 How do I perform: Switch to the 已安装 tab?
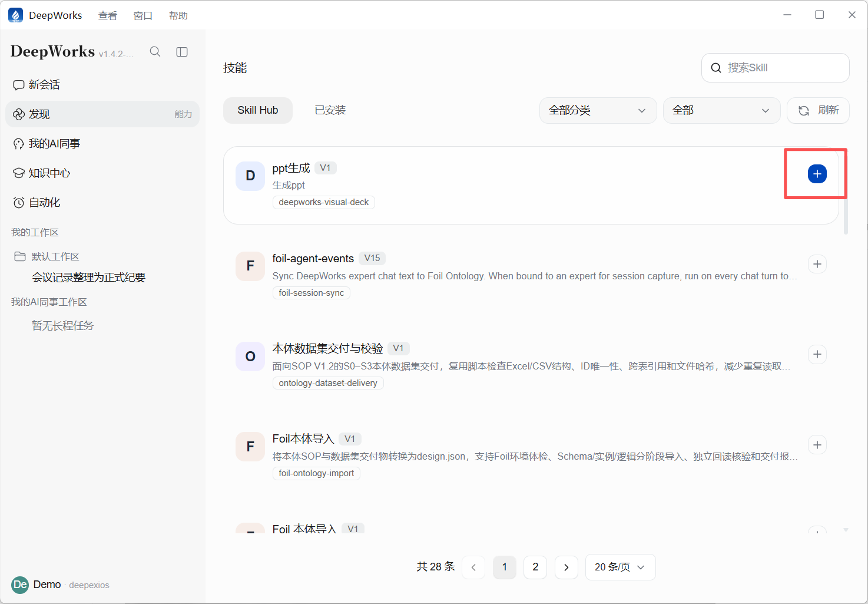(x=330, y=110)
